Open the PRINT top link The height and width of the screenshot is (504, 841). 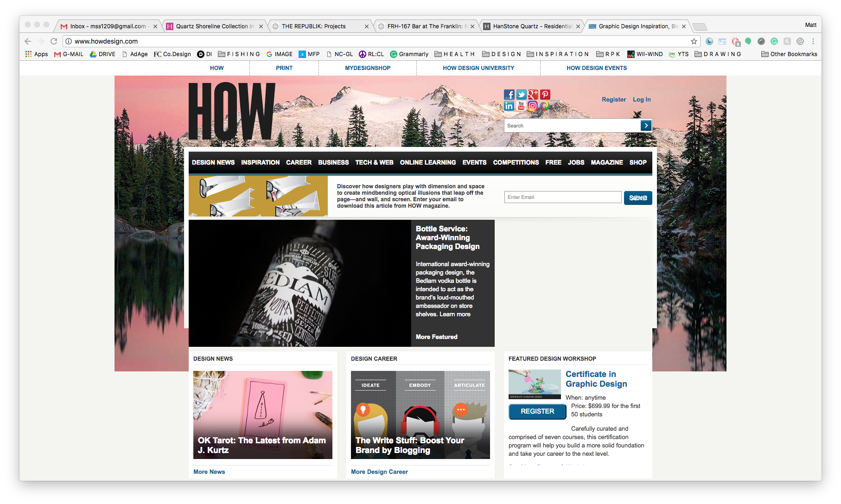[x=284, y=68]
